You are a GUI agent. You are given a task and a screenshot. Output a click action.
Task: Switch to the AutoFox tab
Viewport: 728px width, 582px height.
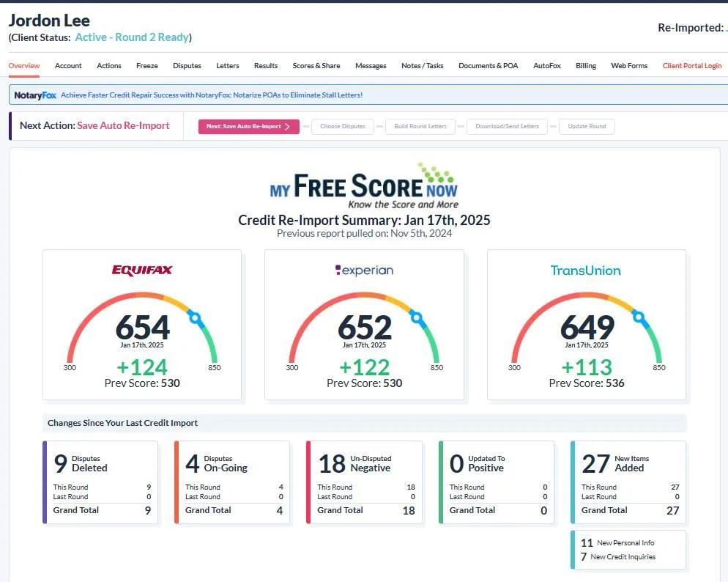[547, 65]
